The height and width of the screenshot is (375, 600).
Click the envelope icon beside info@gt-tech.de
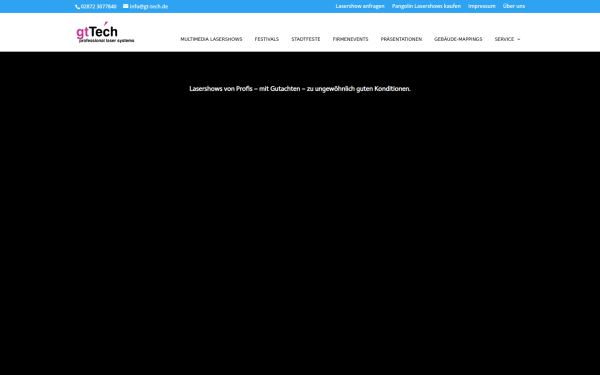tap(126, 6)
